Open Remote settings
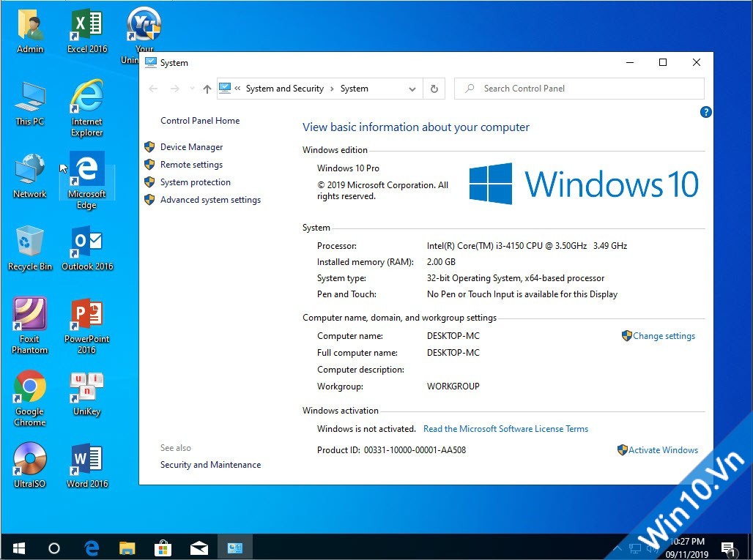The width and height of the screenshot is (753, 560). 191,165
